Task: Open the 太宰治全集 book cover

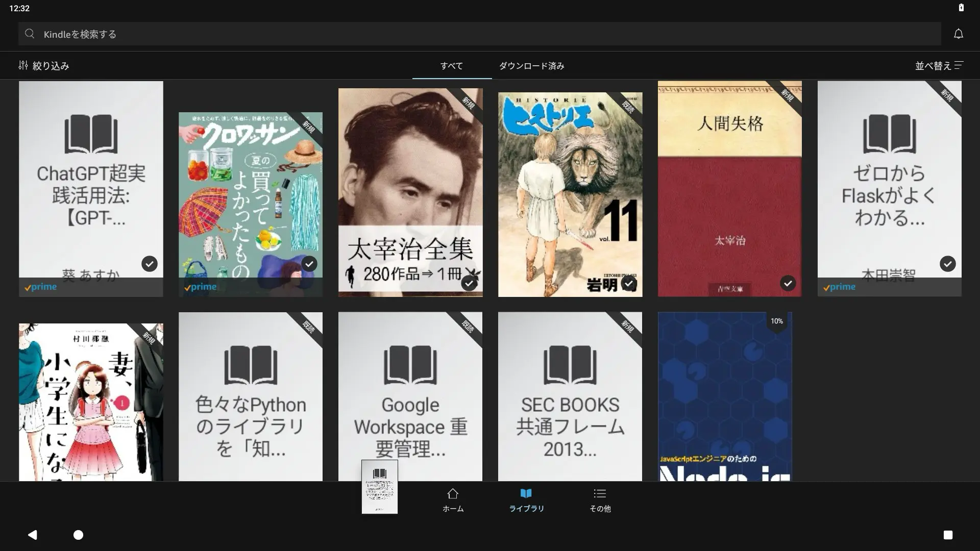Action: click(x=410, y=192)
